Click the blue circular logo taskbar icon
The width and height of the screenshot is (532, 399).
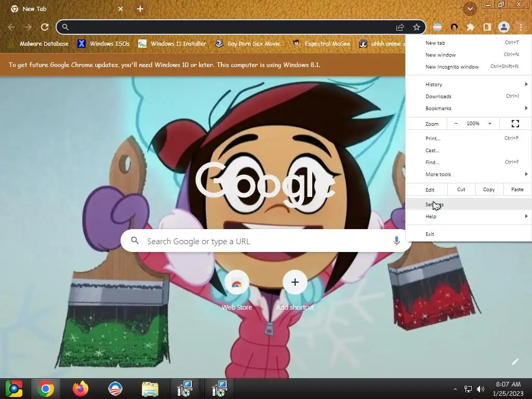click(x=115, y=389)
